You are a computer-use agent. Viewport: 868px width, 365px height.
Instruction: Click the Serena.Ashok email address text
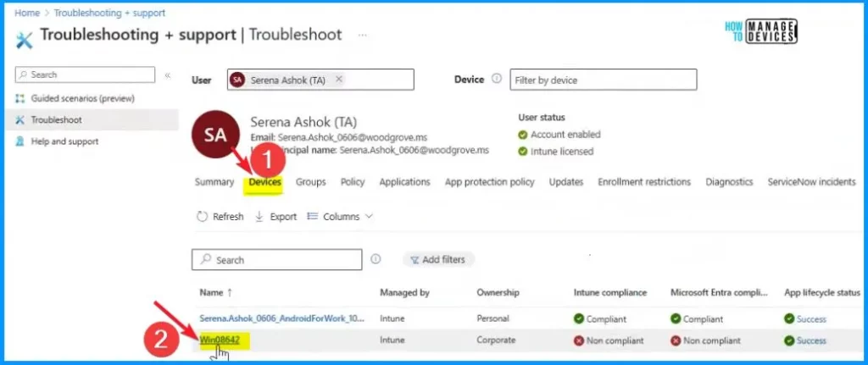(353, 137)
